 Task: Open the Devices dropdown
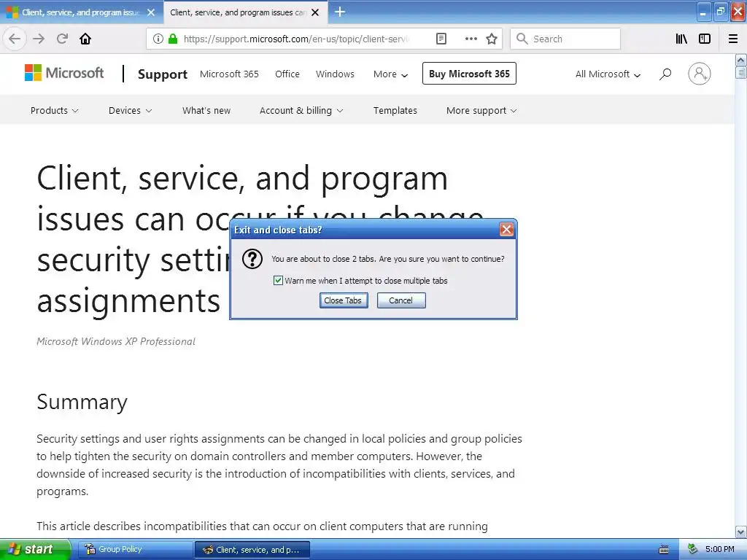130,111
